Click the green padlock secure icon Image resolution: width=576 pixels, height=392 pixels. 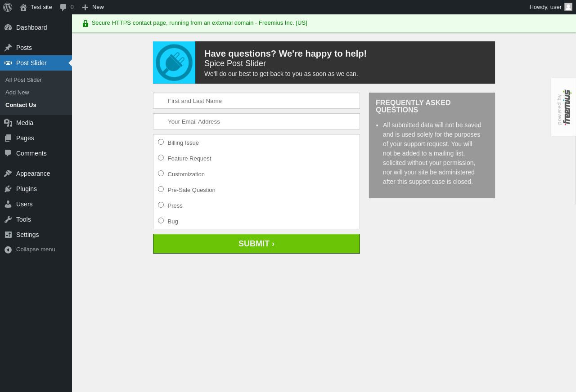[85, 23]
